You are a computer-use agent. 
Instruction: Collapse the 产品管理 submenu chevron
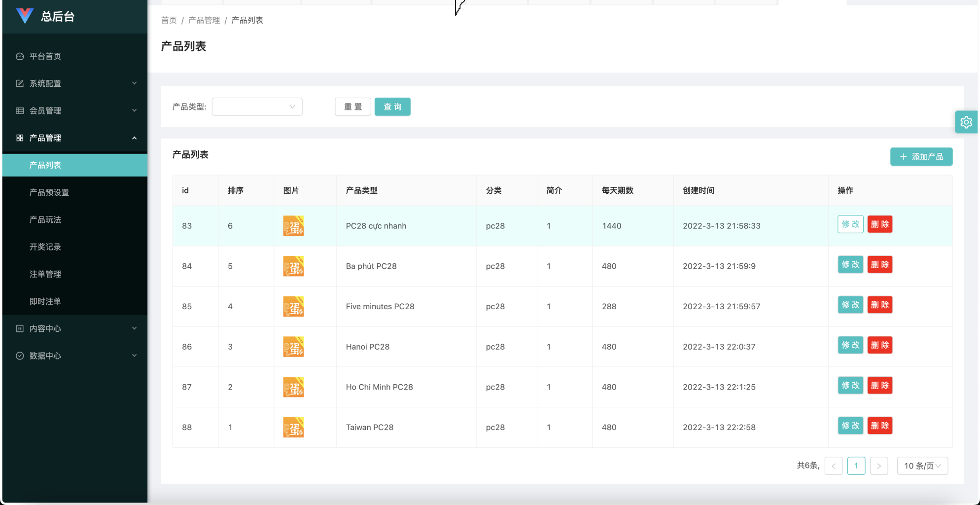coord(134,138)
